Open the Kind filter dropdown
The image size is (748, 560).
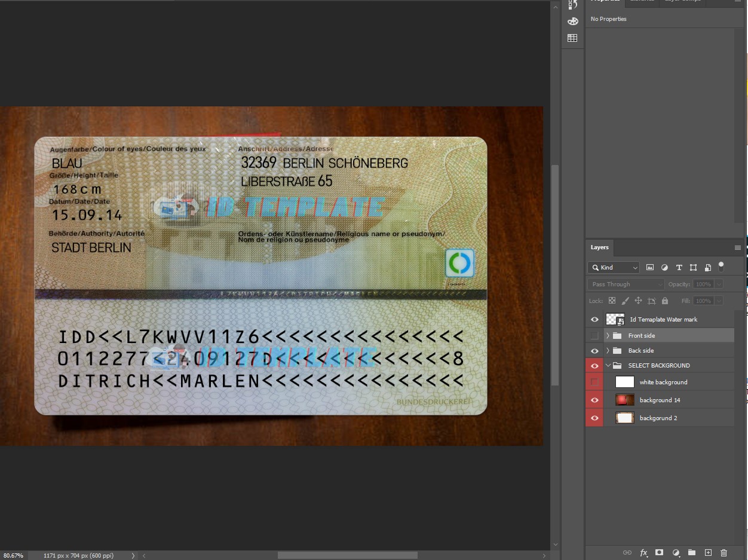[614, 268]
